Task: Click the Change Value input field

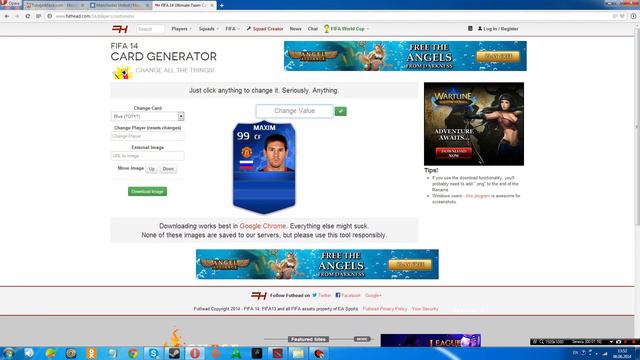Action: tap(294, 111)
